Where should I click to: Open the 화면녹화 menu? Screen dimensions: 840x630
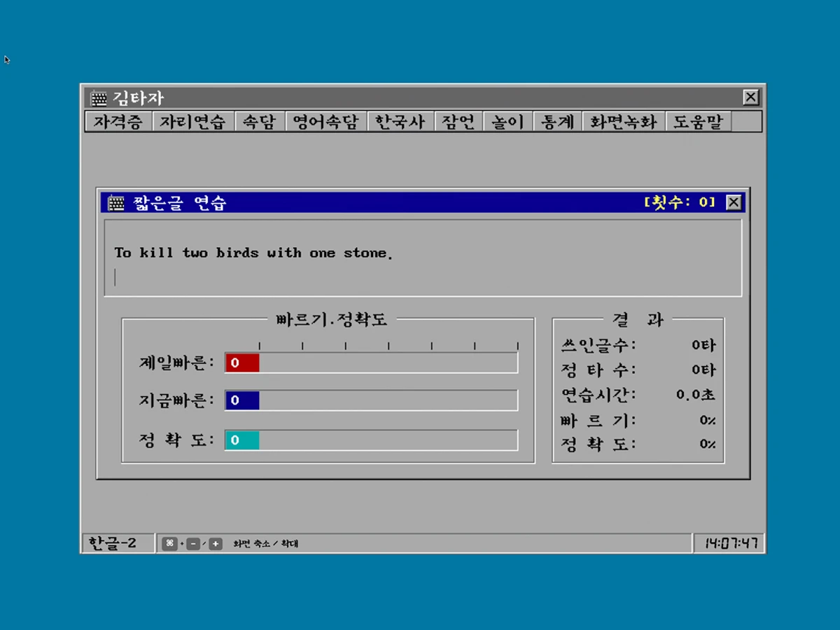pyautogui.click(x=624, y=121)
